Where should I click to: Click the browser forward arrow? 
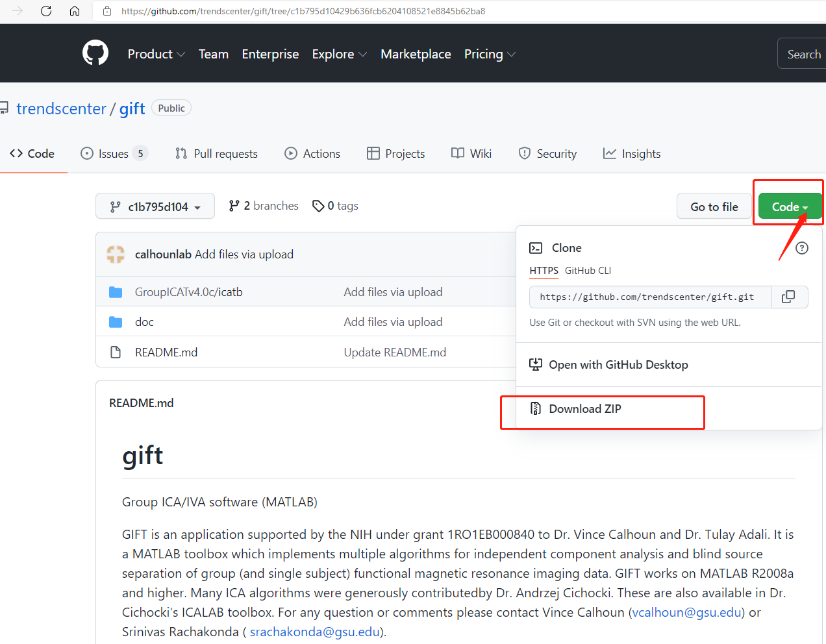coord(18,11)
